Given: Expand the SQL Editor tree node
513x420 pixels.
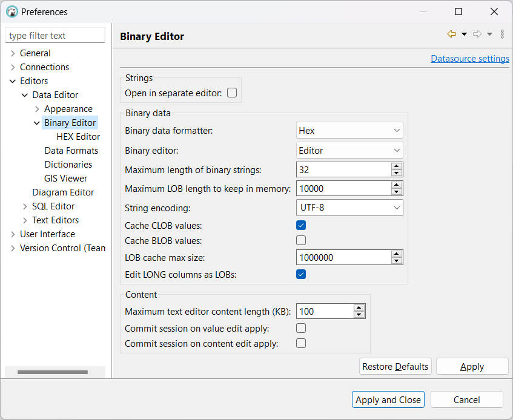Looking at the screenshot, I should click(x=25, y=206).
